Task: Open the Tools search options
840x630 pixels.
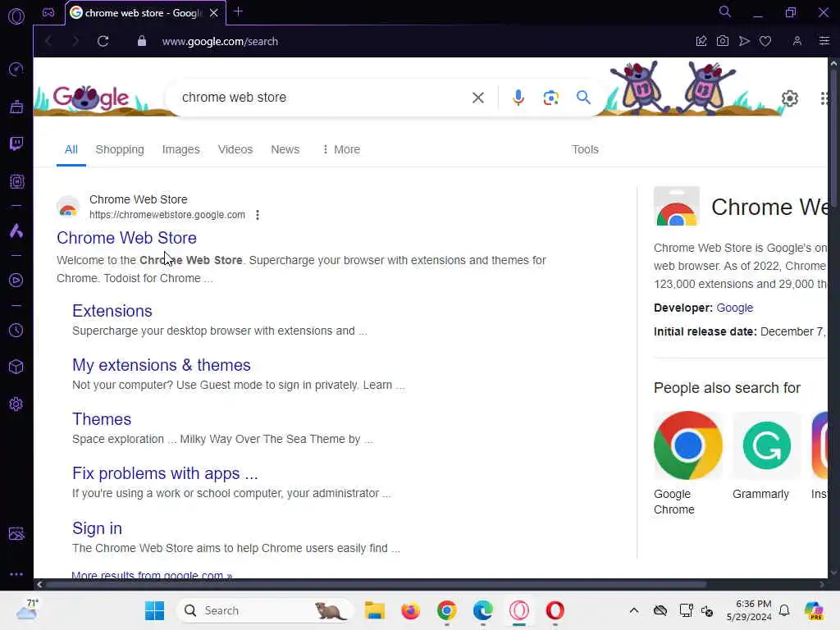Action: (x=585, y=149)
